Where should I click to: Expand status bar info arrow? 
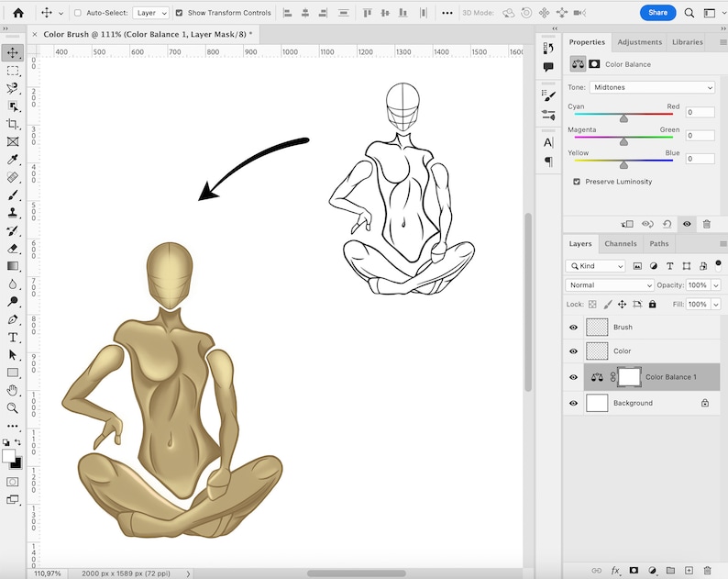tap(188, 573)
